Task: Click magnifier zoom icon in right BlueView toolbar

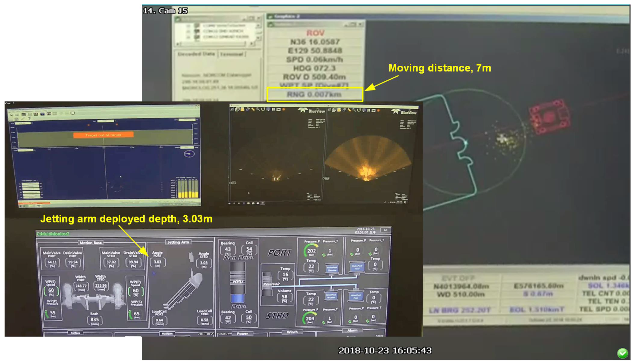Action: click(354, 110)
